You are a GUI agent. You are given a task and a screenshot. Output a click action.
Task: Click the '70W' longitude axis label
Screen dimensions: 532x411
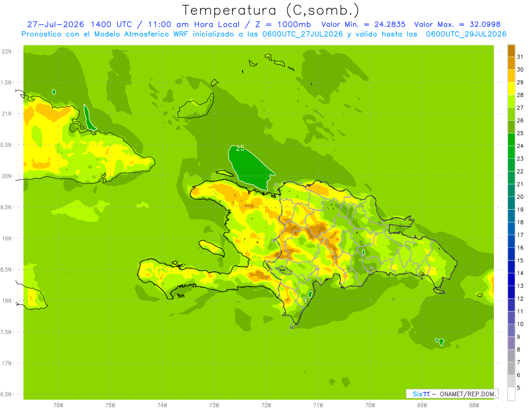tap(370, 405)
